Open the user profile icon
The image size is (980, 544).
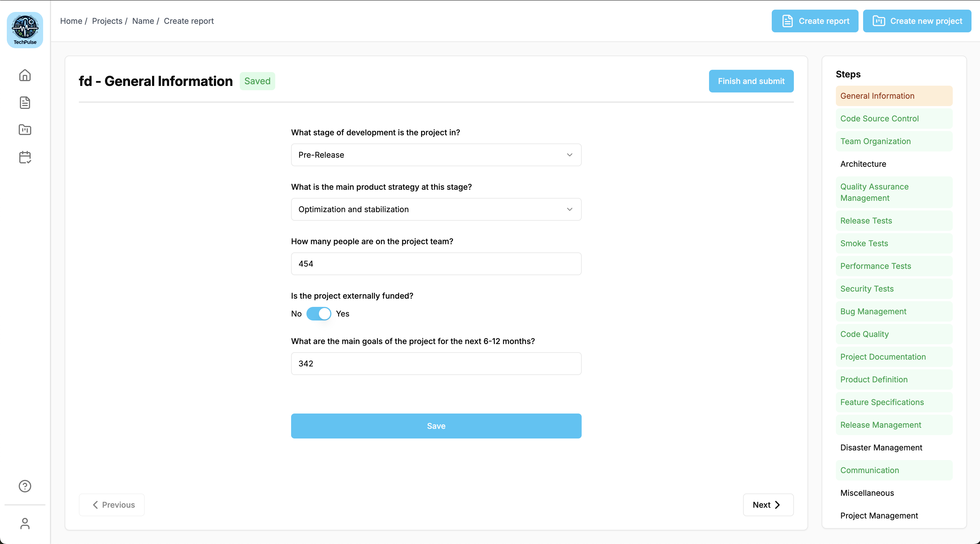(x=25, y=524)
